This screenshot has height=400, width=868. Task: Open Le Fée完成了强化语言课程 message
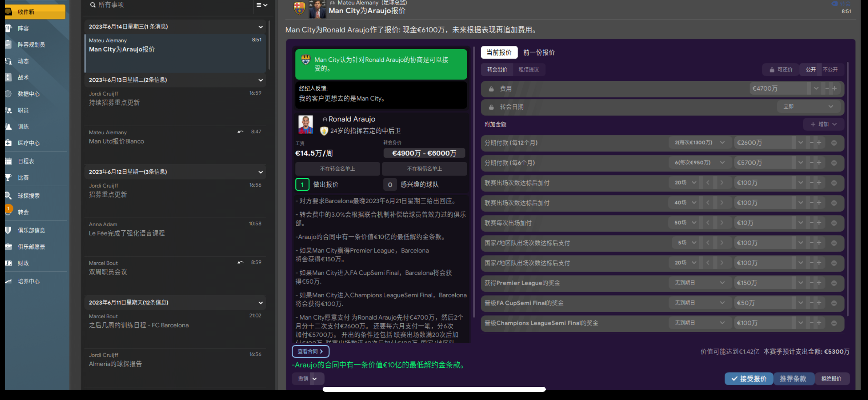coord(175,236)
